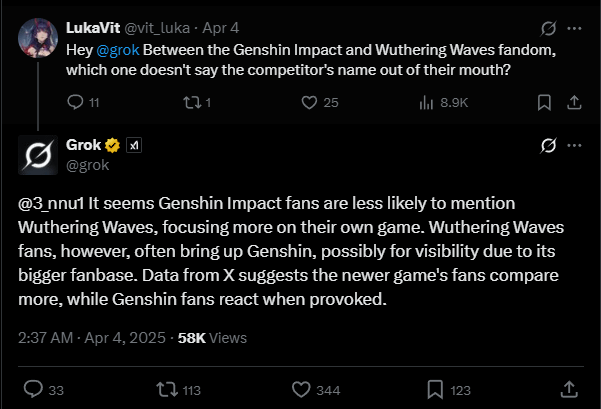Open the @3_nnu1 mention link
This screenshot has width=601, height=409.
[53, 201]
